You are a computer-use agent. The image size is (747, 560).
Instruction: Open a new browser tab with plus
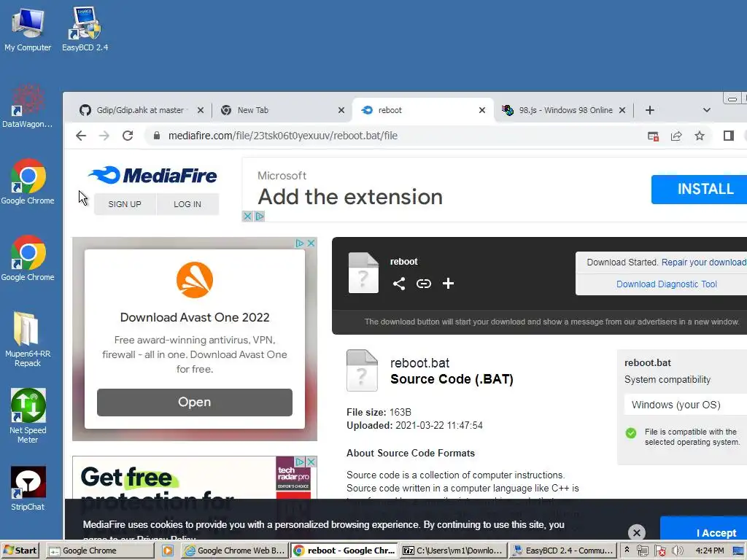pyautogui.click(x=649, y=110)
